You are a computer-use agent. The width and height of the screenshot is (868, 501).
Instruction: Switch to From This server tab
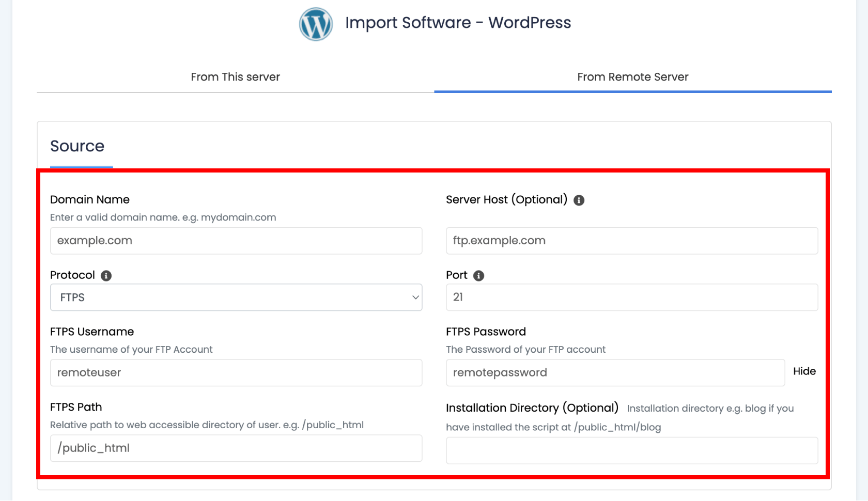(235, 77)
